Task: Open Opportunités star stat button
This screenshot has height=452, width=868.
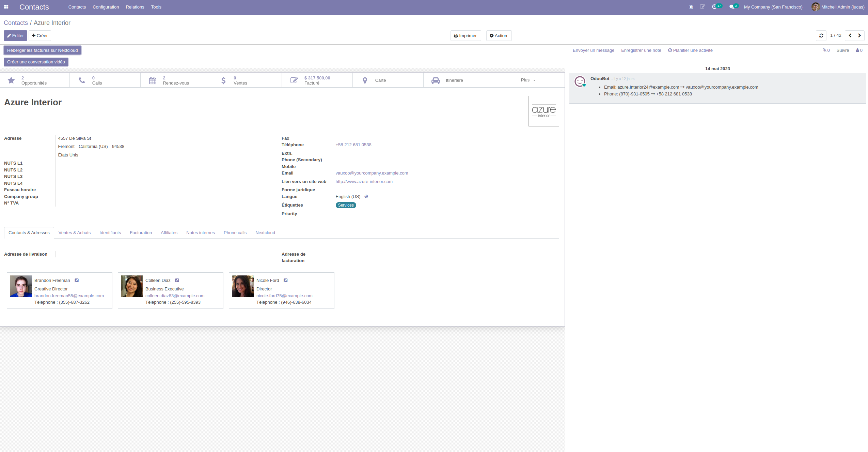Action: point(35,80)
